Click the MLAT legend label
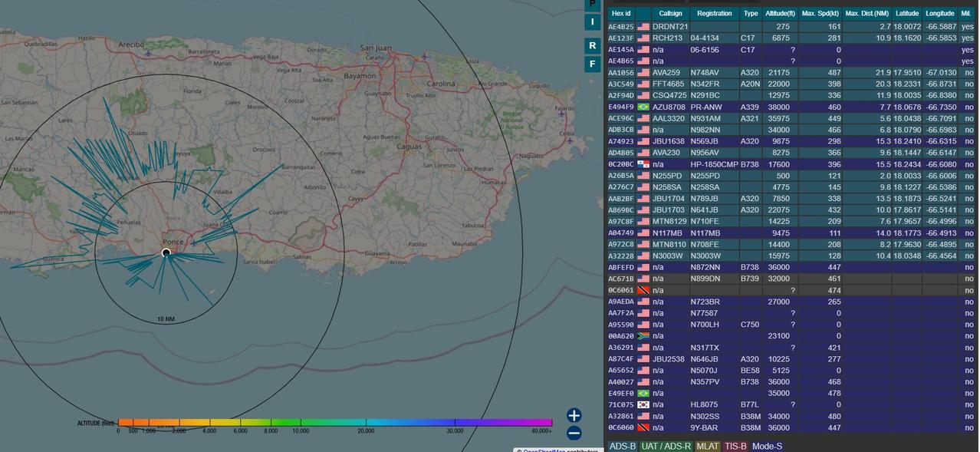The width and height of the screenshot is (980, 452). [707, 446]
